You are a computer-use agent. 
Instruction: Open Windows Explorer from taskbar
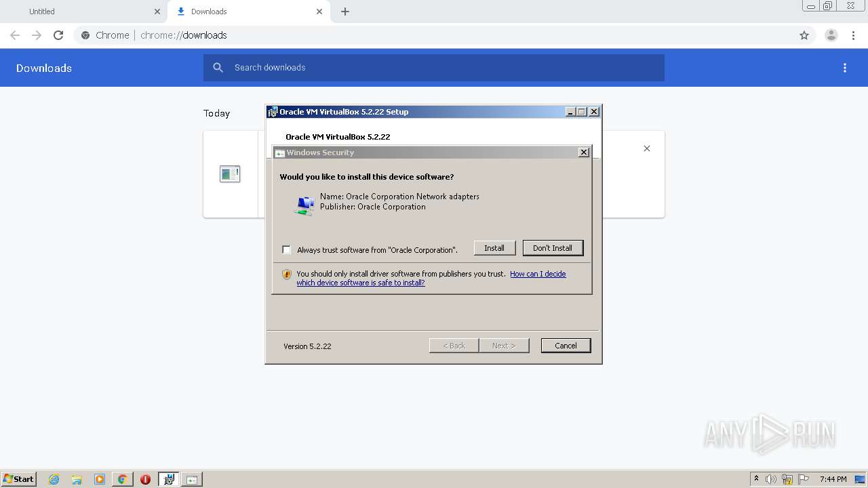77,479
